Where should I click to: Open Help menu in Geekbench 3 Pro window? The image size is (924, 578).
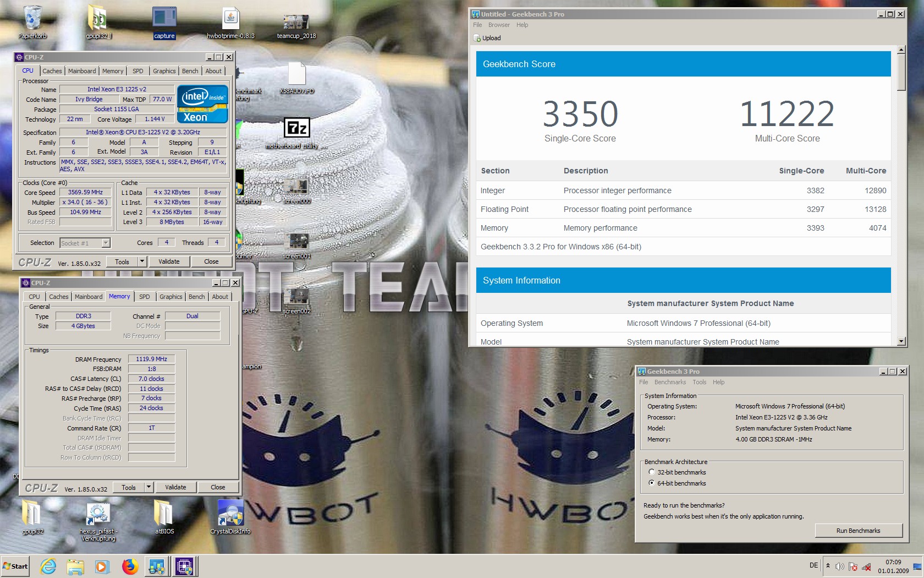718,382
